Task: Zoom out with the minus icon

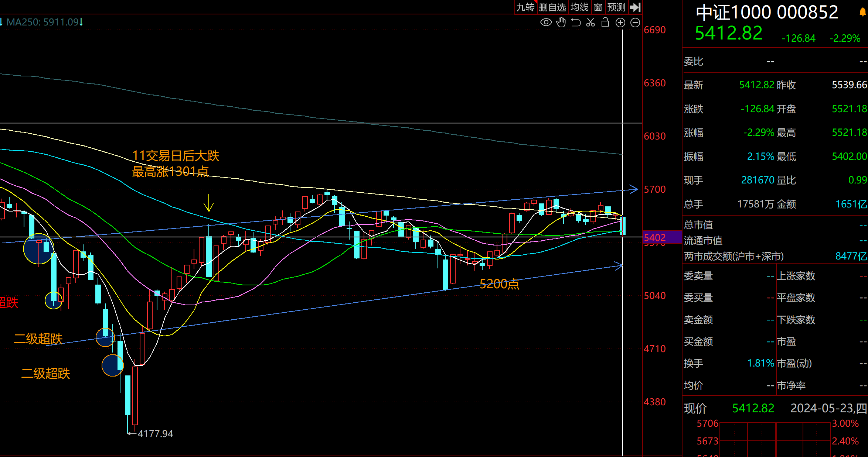Action: [635, 23]
